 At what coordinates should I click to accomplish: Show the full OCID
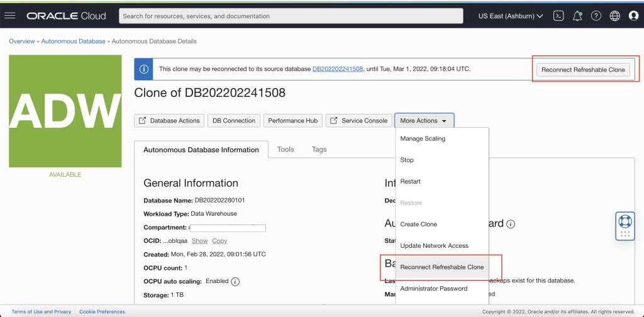click(x=199, y=241)
